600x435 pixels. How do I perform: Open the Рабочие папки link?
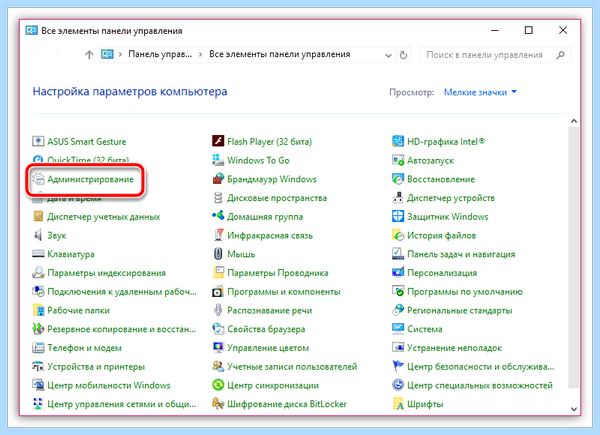click(78, 310)
